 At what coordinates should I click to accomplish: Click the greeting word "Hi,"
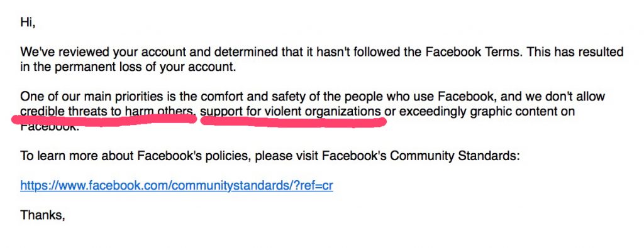(x=28, y=23)
